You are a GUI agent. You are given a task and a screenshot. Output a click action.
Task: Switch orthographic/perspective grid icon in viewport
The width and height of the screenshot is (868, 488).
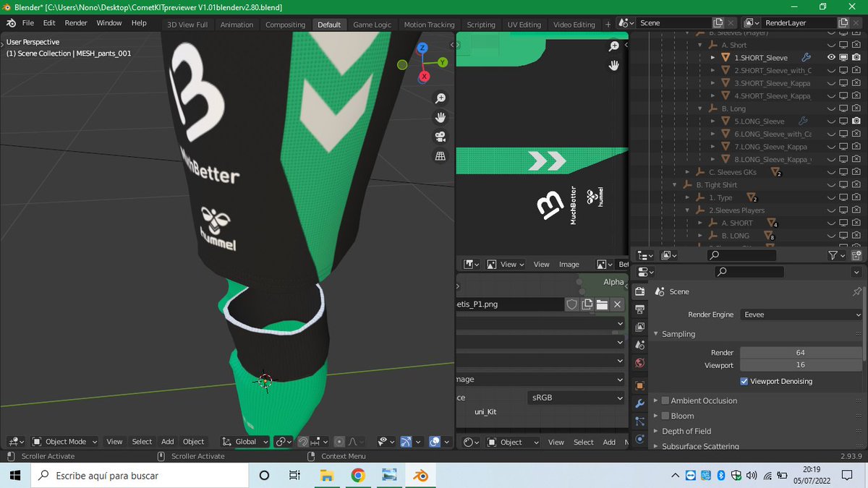click(x=441, y=155)
